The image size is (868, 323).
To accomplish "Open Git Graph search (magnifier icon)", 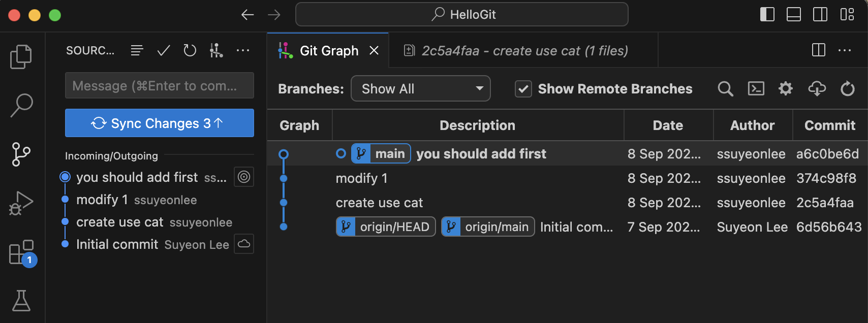I will [x=725, y=89].
